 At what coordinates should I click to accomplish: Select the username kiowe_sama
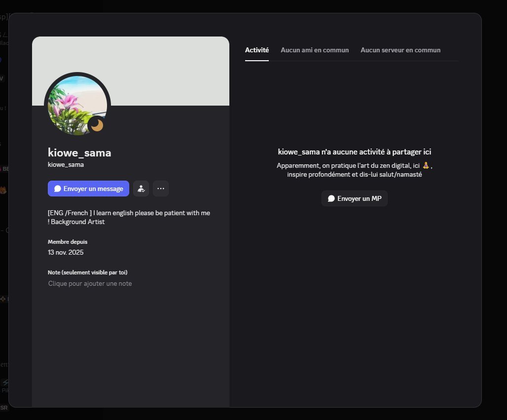click(x=79, y=153)
